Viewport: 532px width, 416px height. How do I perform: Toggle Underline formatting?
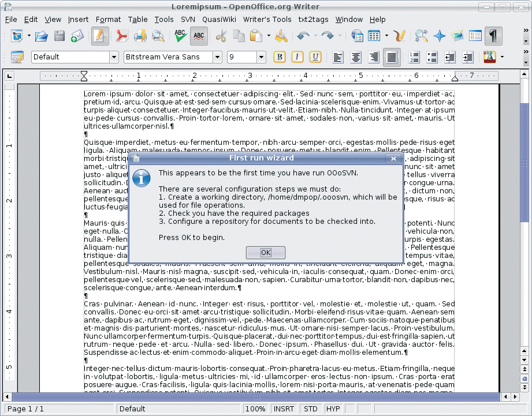315,57
